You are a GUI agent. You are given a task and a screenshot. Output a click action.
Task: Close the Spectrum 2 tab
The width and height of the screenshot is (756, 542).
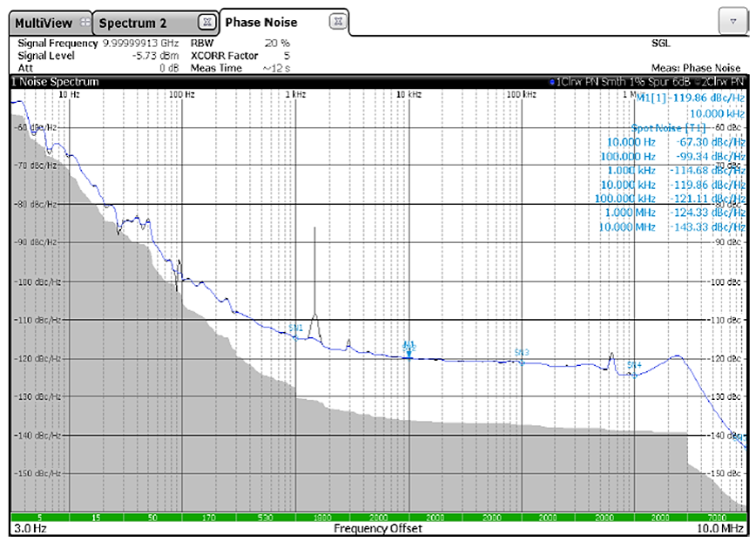coord(206,22)
